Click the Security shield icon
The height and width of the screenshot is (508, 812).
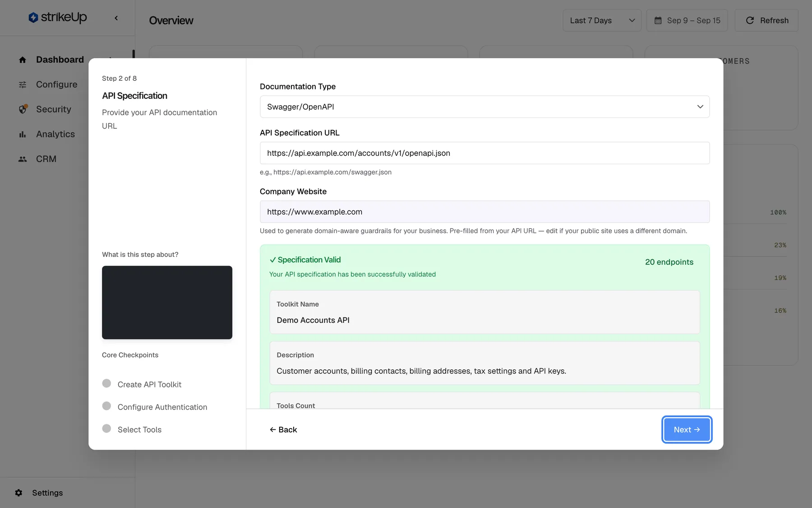point(23,109)
